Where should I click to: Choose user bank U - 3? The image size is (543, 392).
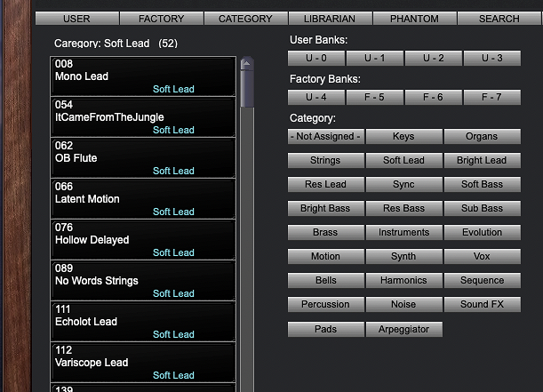pyautogui.click(x=492, y=59)
